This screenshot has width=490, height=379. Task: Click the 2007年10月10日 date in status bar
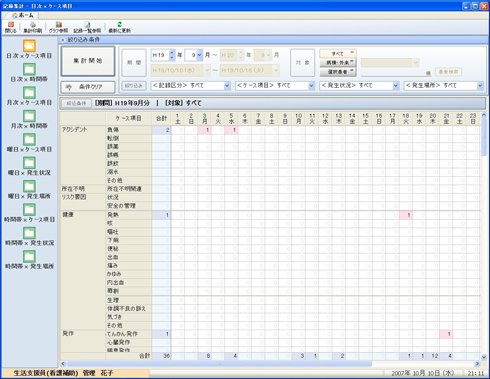(424, 373)
